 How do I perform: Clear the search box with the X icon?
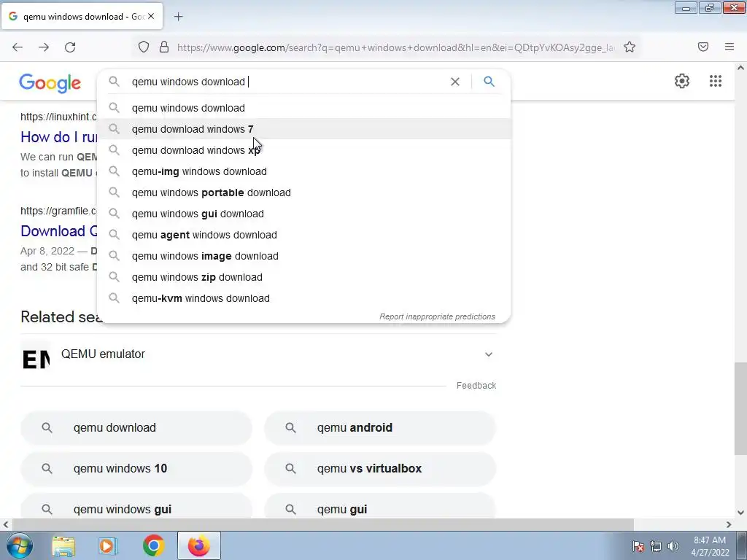click(455, 82)
